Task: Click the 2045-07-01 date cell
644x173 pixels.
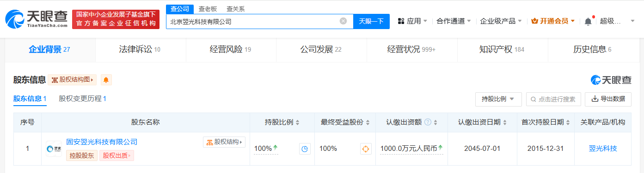Action: 482,149
